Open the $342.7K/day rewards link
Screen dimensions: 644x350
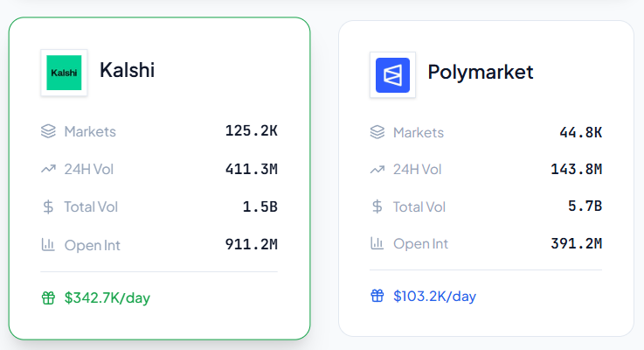click(x=107, y=297)
